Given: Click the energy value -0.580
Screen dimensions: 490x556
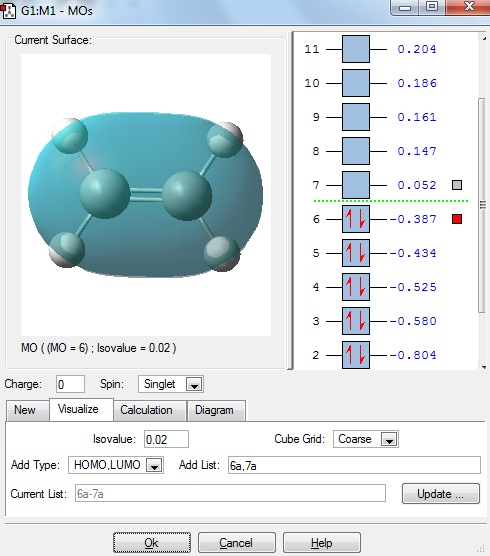Looking at the screenshot, I should (413, 321).
